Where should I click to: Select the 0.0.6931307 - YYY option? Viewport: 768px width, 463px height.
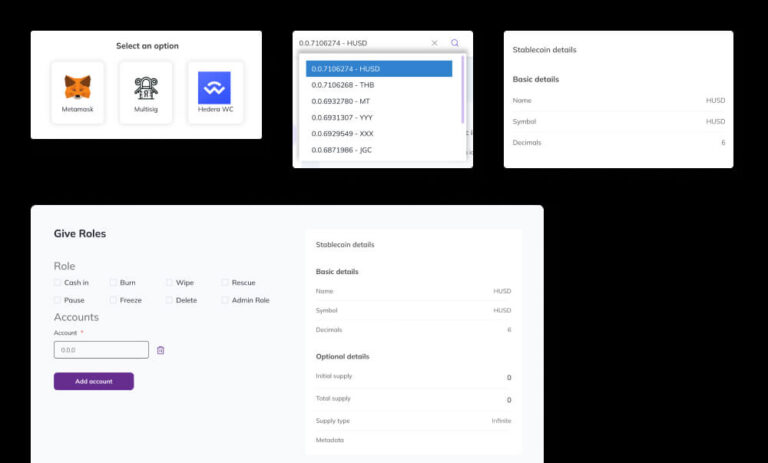tap(379, 117)
